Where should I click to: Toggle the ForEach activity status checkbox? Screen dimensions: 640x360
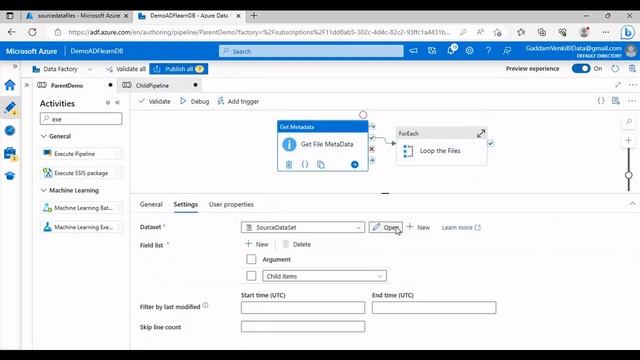click(491, 144)
